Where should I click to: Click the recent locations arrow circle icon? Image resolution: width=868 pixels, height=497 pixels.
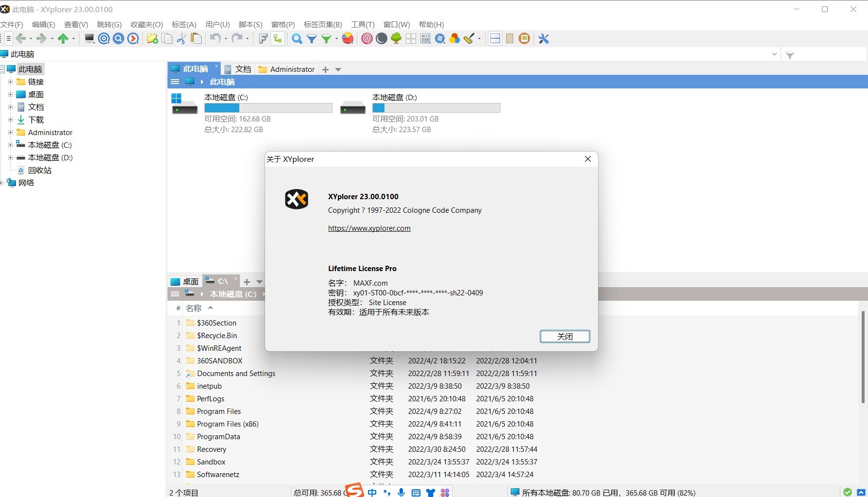(133, 39)
